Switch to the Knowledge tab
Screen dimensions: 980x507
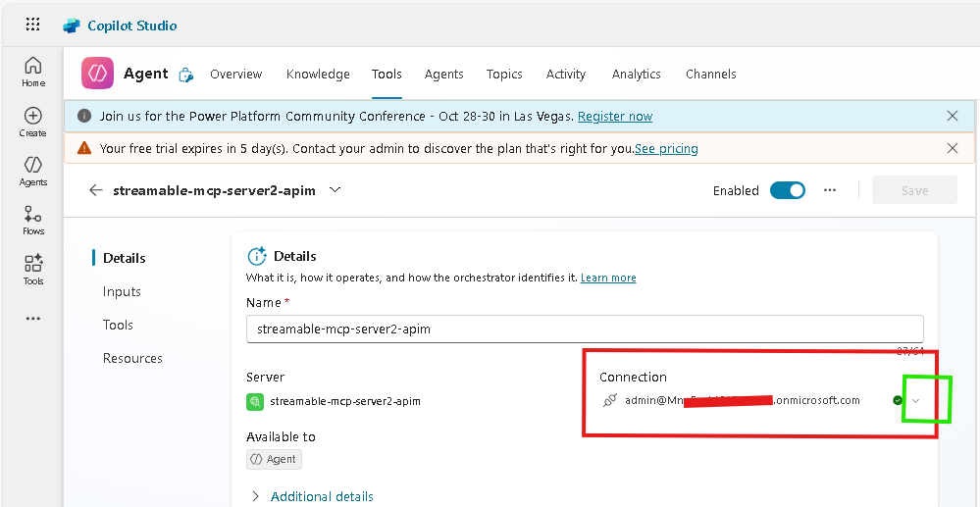pyautogui.click(x=318, y=74)
